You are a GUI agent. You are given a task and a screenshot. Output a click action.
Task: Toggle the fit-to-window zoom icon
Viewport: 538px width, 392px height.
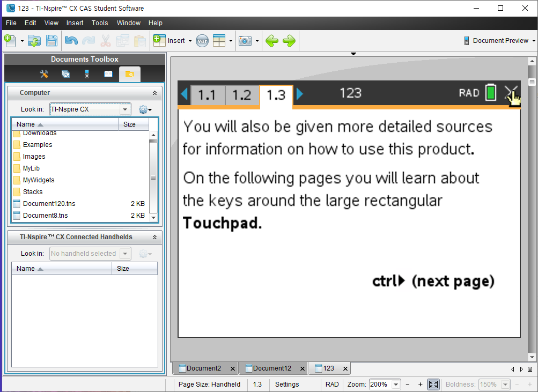433,384
